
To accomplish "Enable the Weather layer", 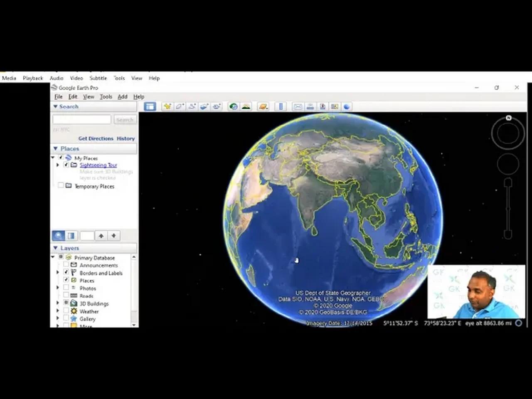I will (66, 311).
